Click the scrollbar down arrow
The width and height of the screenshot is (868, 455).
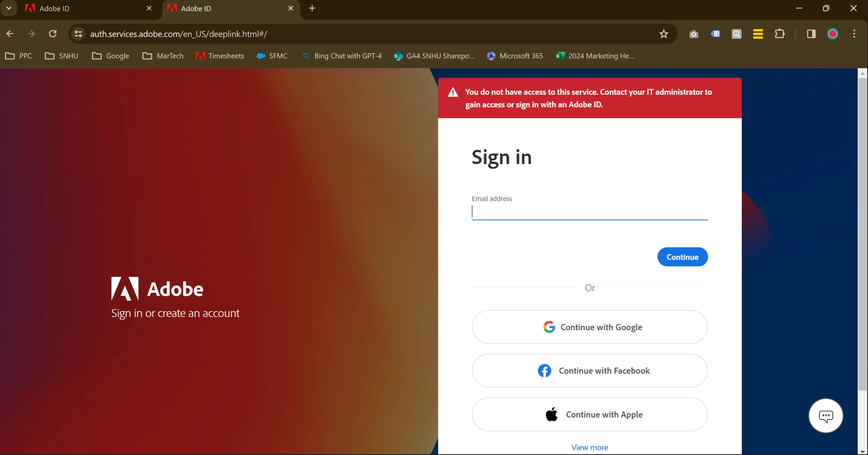862,452
